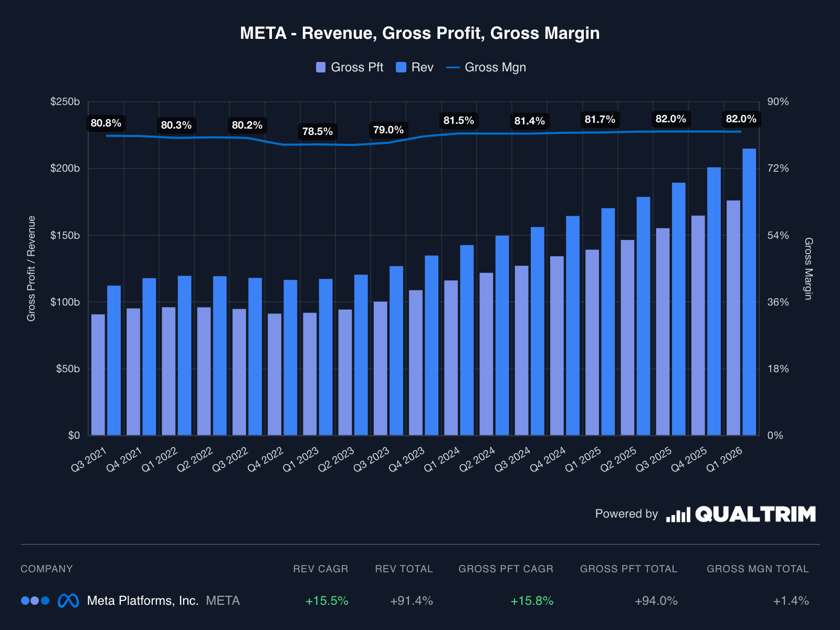Click the $50b y-axis label
Viewport: 840px width, 630px height.
[x=68, y=369]
